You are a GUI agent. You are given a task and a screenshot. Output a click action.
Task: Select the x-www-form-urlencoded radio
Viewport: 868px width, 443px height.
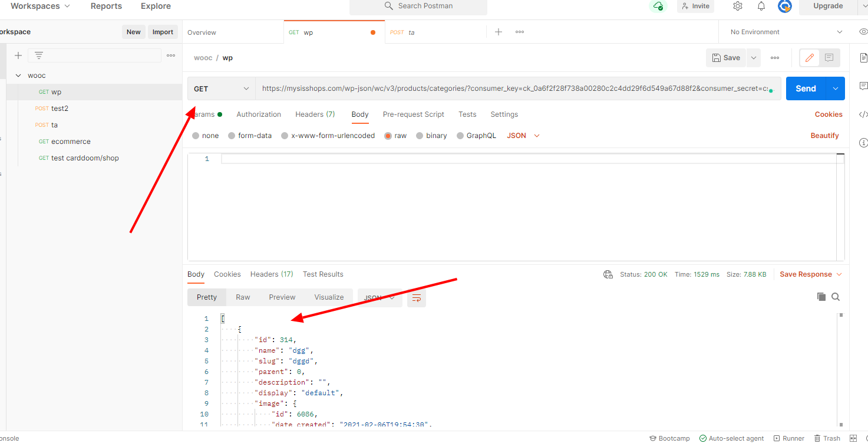[x=285, y=136]
